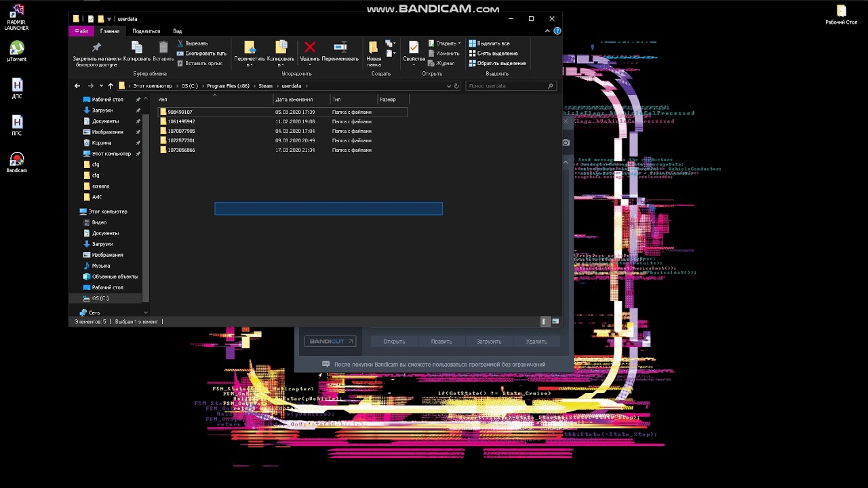Open the Explorer help question-mark icon

[x=557, y=31]
